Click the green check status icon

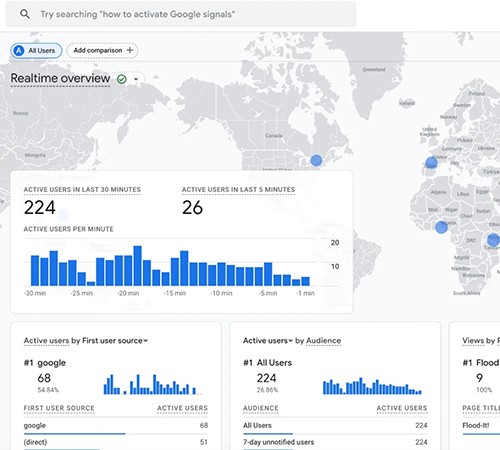point(122,79)
